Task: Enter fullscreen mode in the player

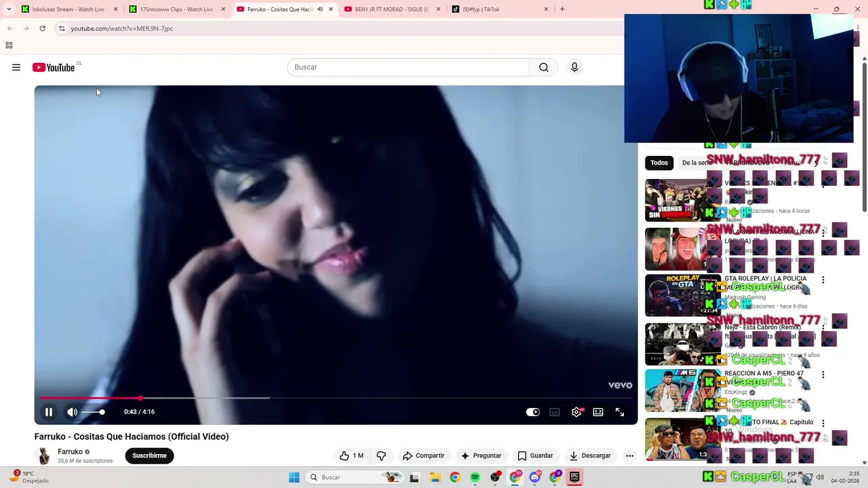Action: click(x=620, y=411)
